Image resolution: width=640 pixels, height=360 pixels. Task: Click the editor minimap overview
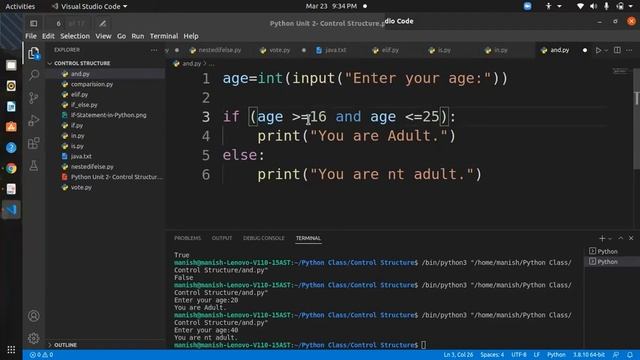[x=620, y=71]
